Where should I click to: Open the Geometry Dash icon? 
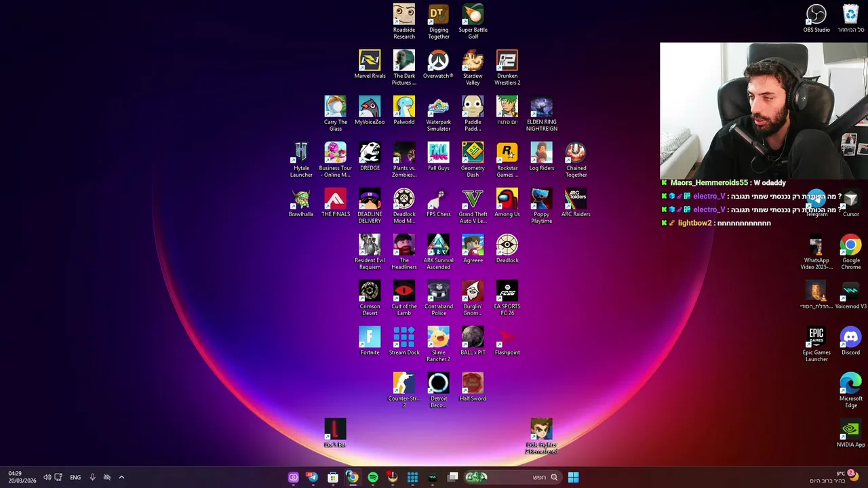click(x=473, y=160)
